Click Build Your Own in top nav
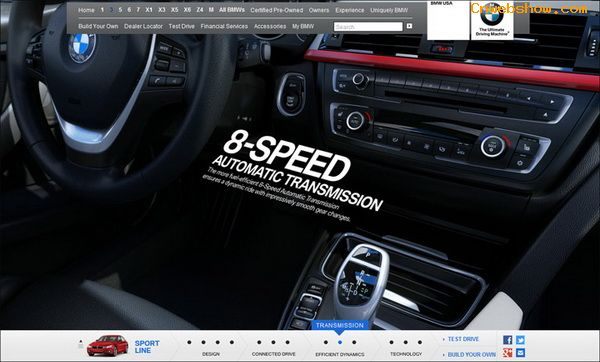This screenshot has width=600, height=362. [x=98, y=26]
